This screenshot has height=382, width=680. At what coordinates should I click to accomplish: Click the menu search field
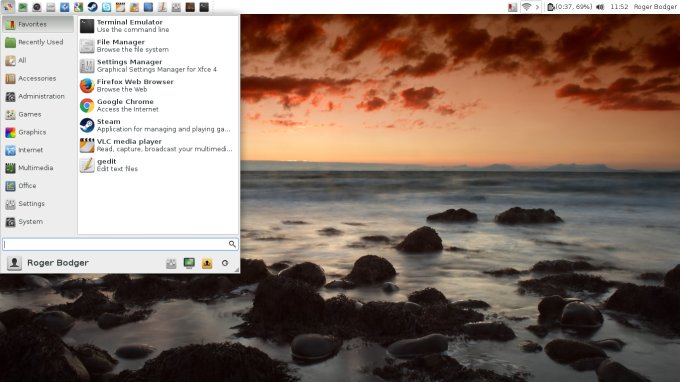coord(120,244)
